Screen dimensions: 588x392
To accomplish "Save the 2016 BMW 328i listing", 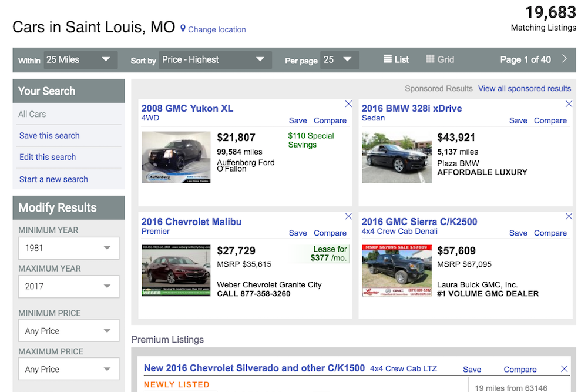I will pyautogui.click(x=518, y=120).
